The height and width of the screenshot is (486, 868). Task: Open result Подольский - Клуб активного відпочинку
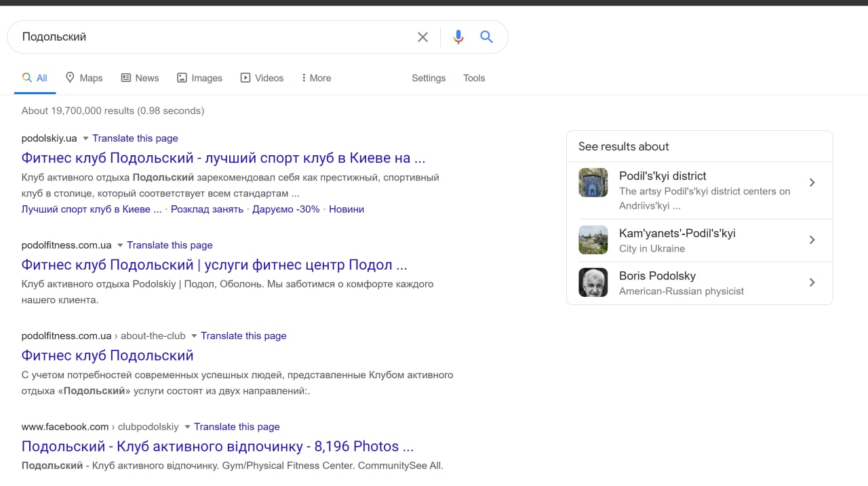[217, 447]
